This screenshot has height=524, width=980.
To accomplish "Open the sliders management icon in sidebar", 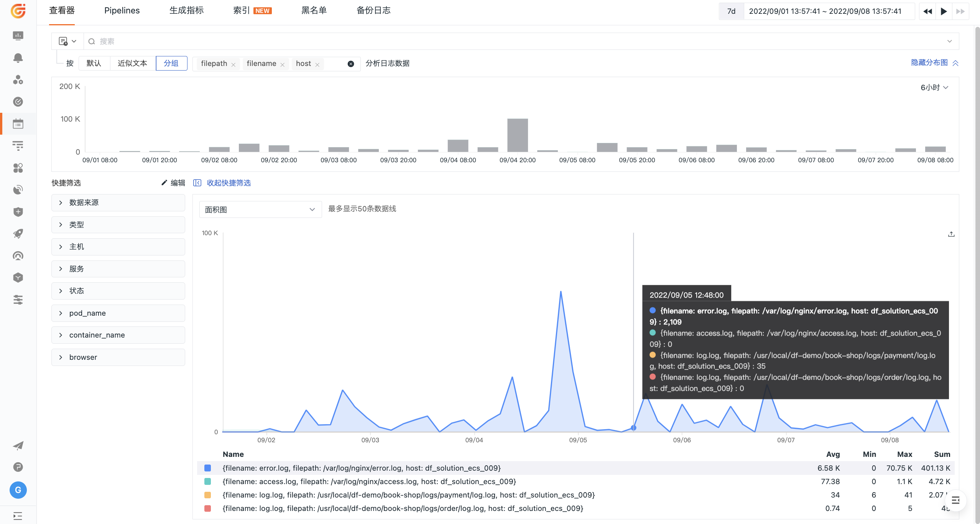I will coord(18,300).
